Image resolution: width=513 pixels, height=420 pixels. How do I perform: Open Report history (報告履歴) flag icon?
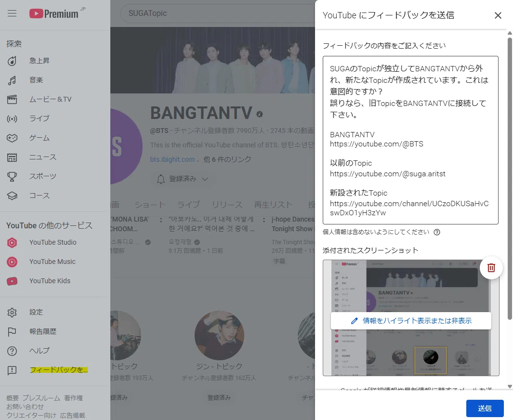tap(12, 332)
